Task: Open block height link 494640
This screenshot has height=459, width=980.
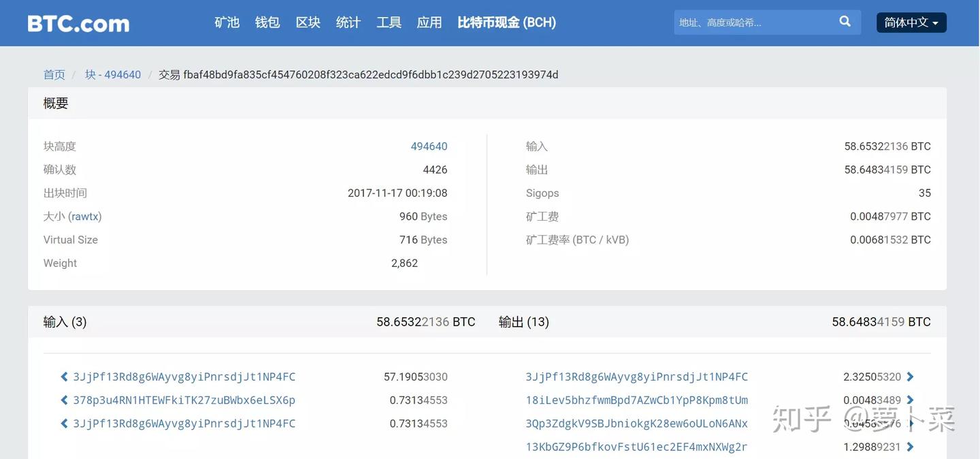Action: (x=429, y=146)
